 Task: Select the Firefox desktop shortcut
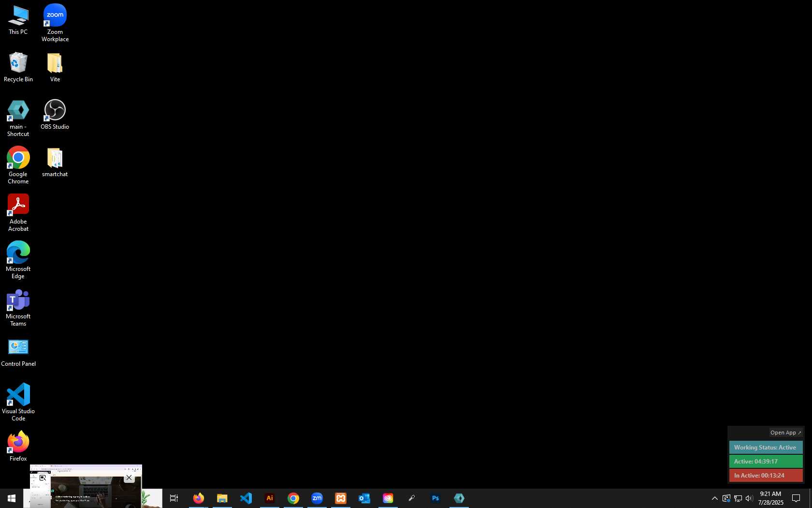18,446
